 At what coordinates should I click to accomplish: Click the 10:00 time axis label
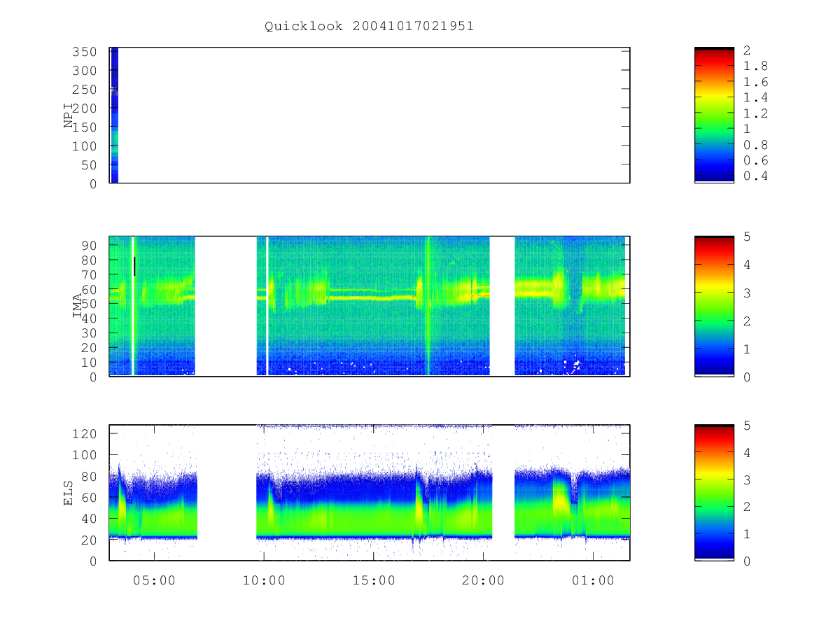pos(263,581)
